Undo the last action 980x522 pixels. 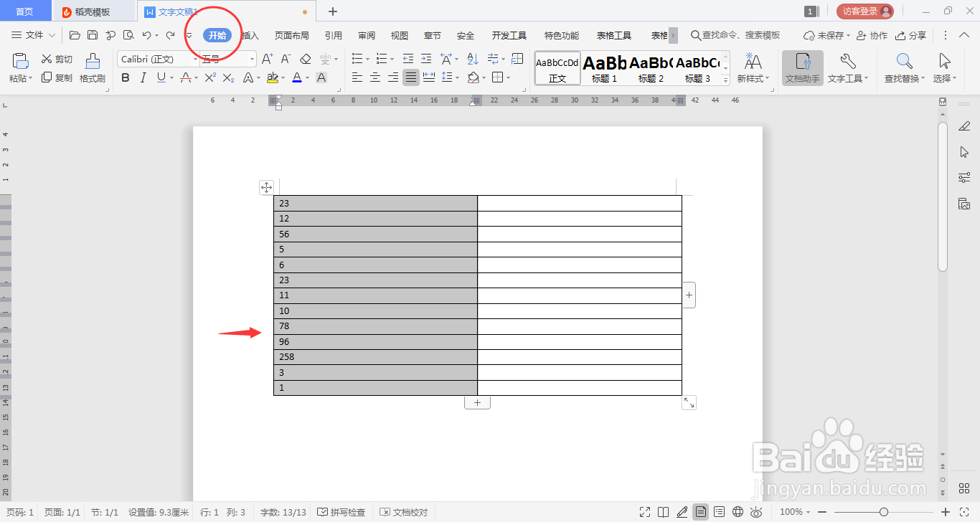[x=146, y=35]
